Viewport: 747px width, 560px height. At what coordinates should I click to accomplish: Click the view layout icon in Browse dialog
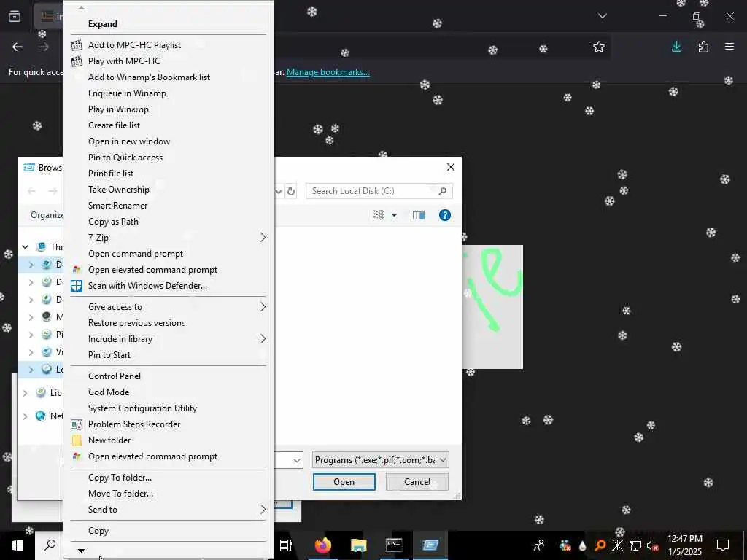click(x=379, y=215)
